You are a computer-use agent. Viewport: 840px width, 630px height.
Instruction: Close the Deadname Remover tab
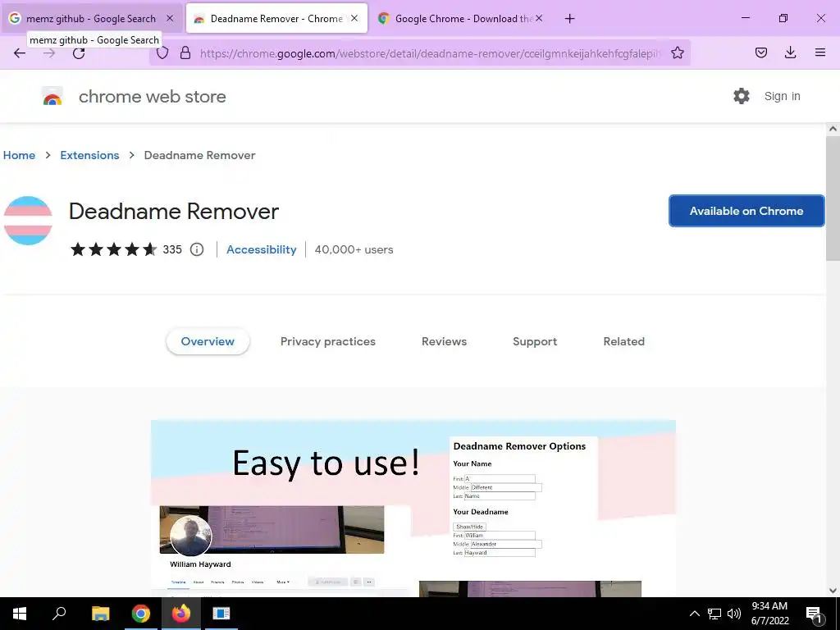(354, 18)
